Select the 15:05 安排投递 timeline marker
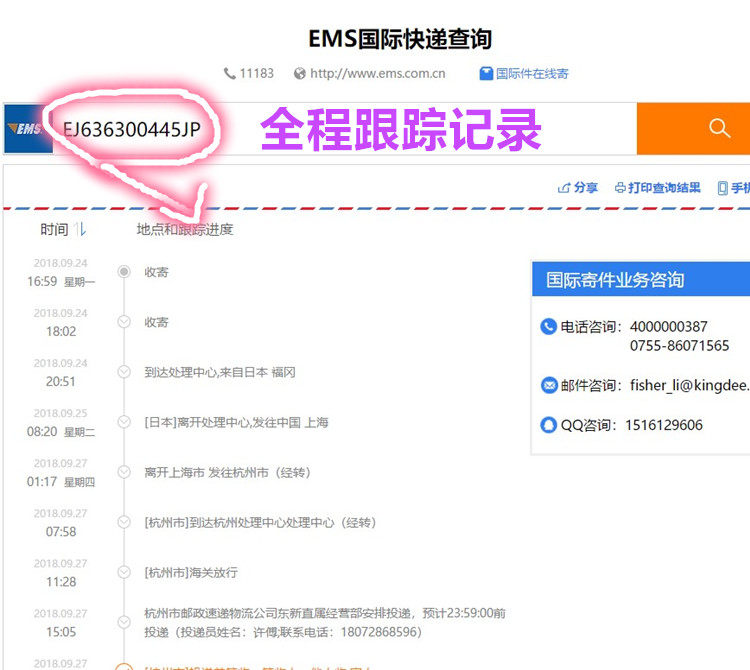This screenshot has height=670, width=750. pyautogui.click(x=124, y=622)
